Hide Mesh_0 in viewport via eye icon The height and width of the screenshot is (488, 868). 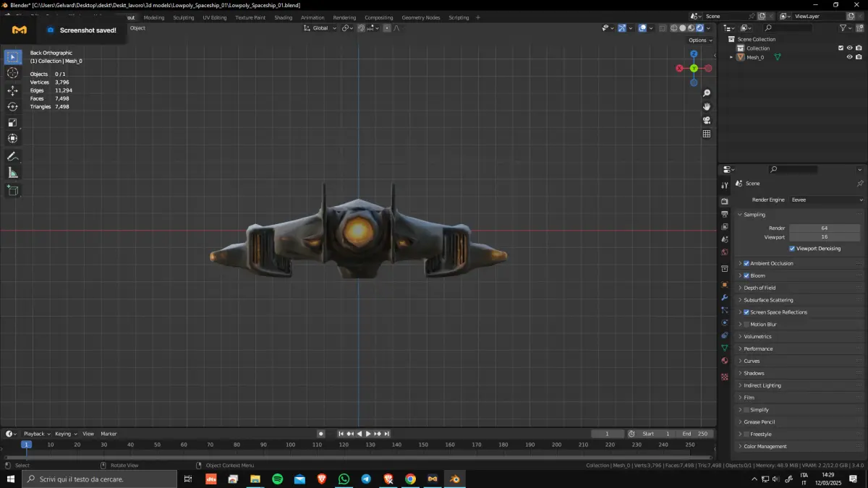849,57
